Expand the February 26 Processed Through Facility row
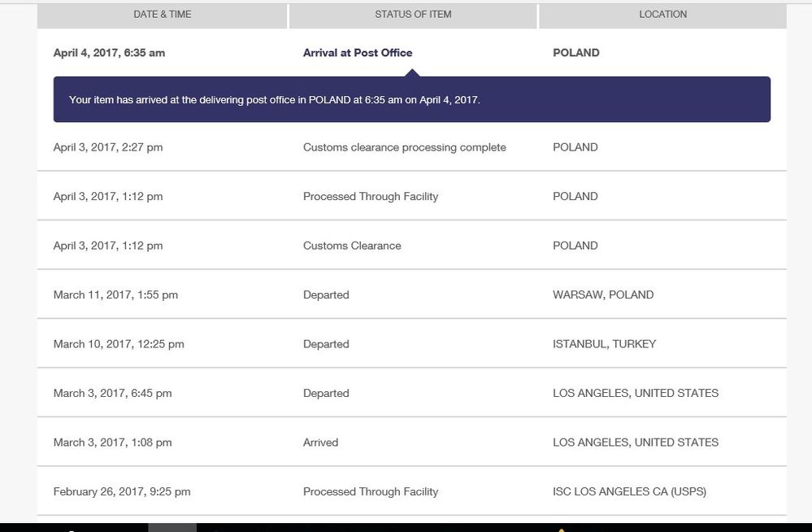The height and width of the screenshot is (532, 812). [x=371, y=491]
